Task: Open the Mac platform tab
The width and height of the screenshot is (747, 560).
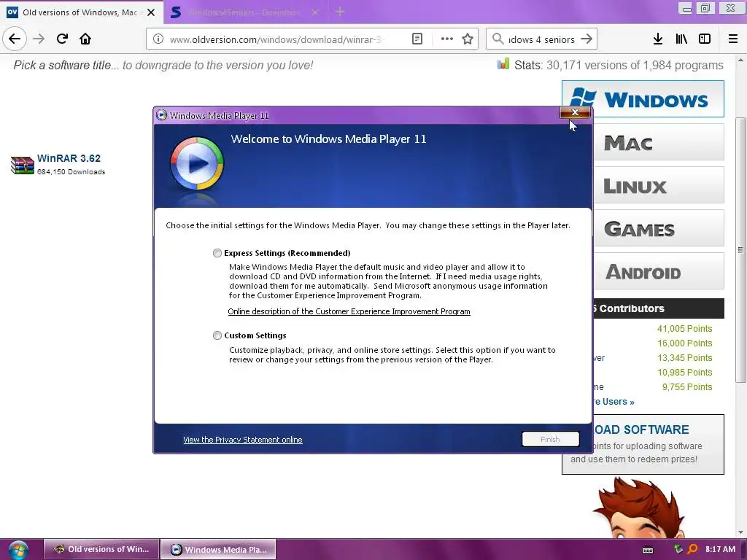Action: [x=659, y=142]
